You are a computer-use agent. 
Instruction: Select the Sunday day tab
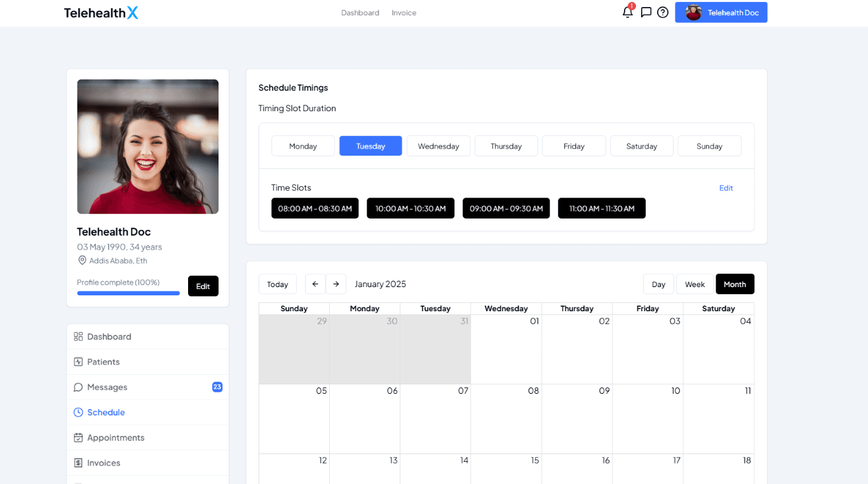click(709, 146)
